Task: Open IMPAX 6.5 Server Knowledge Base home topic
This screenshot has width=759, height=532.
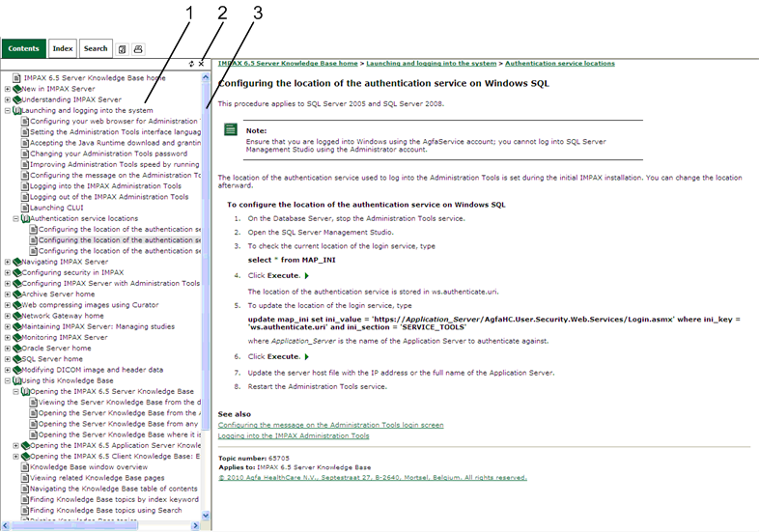Action: tap(95, 78)
